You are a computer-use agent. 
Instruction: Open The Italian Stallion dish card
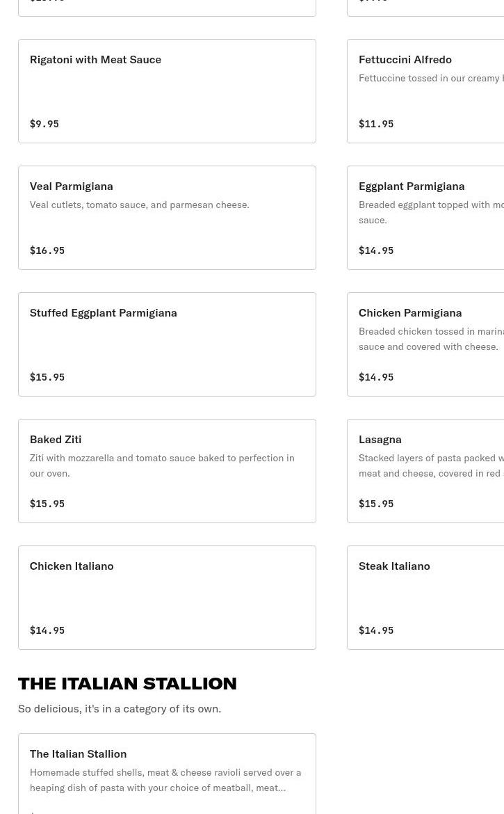coord(167,774)
